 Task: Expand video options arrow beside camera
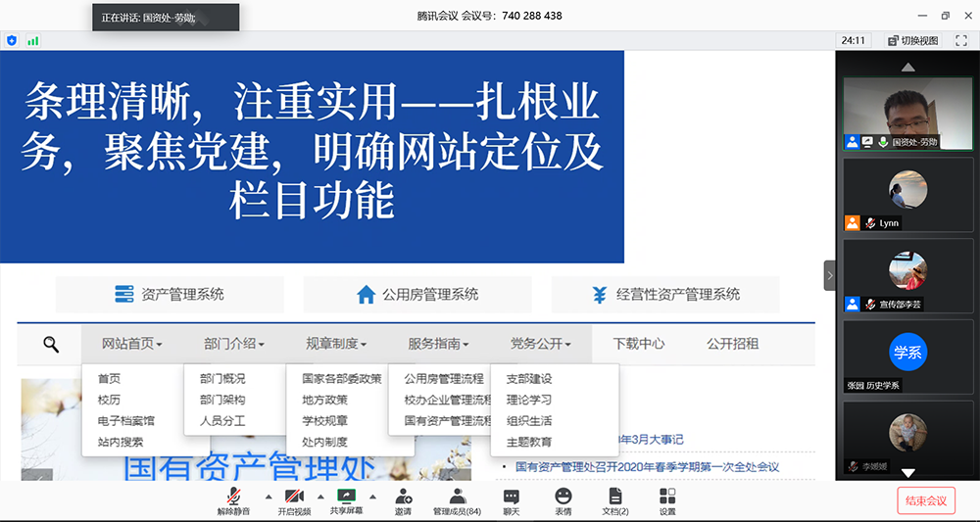[x=319, y=496]
